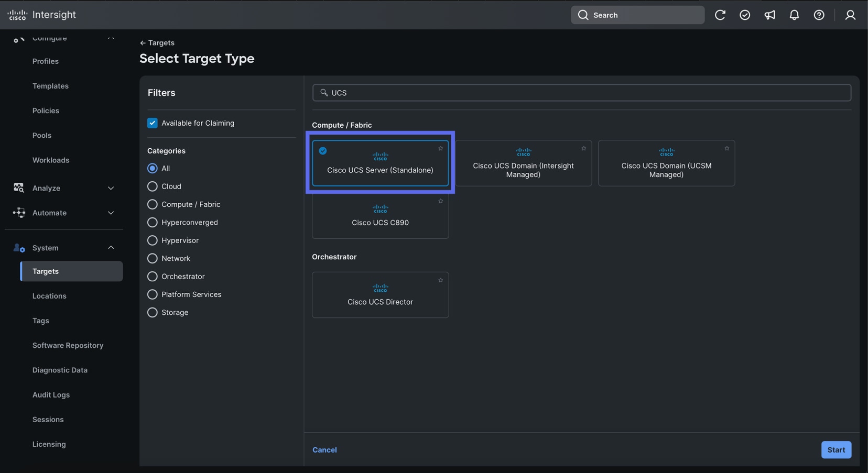
Task: Click the UCS target search field
Action: point(582,93)
